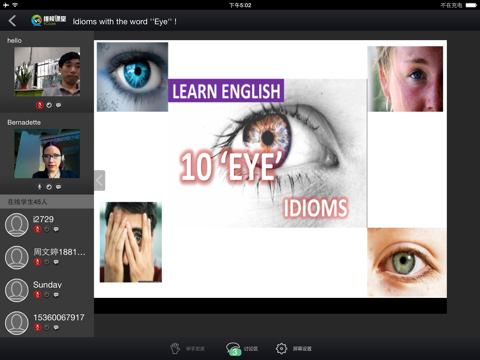
Task: Select student name Sunday
Action: tap(47, 284)
